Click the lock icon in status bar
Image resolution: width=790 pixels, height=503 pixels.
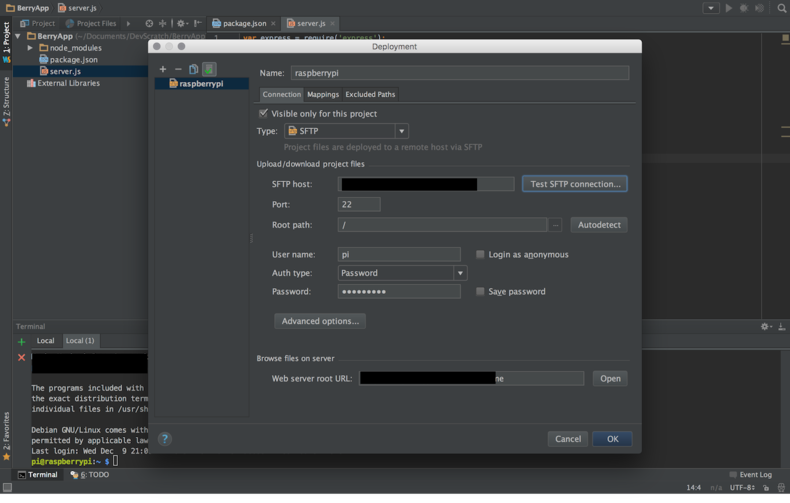click(766, 488)
